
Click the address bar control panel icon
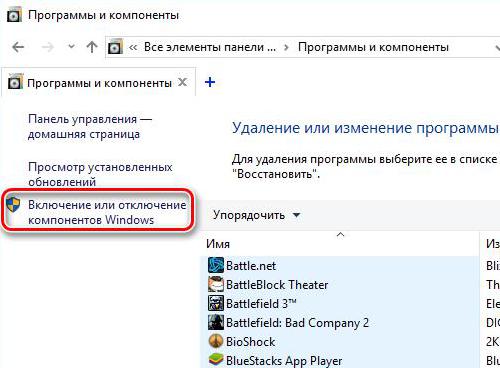(115, 47)
